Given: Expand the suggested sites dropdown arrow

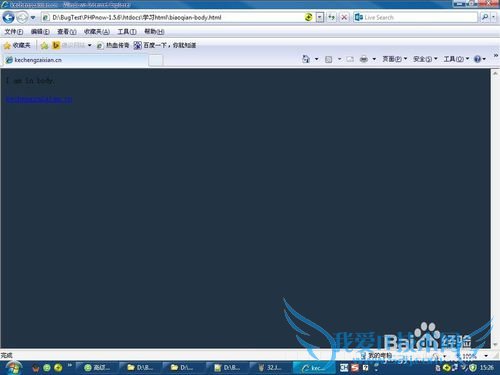Looking at the screenshot, I should pyautogui.click(x=89, y=45).
